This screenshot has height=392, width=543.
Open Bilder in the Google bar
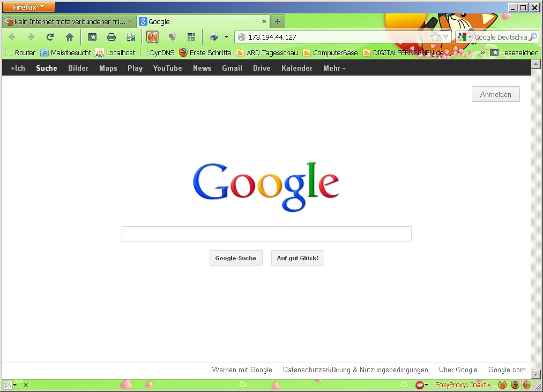[x=78, y=68]
